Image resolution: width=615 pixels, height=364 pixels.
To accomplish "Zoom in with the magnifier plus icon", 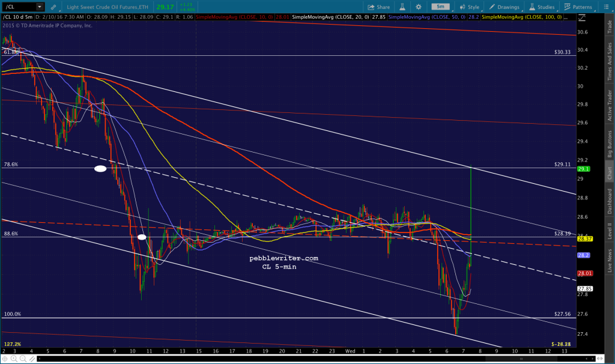I will (x=14, y=359).
